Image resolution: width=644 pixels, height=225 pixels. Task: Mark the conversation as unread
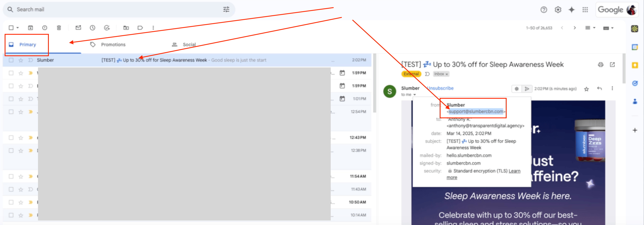click(78, 28)
